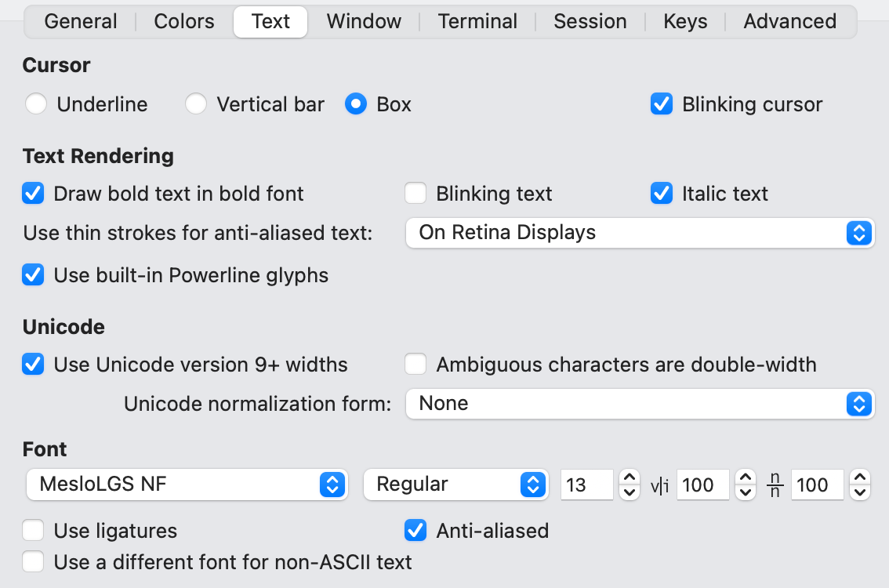This screenshot has width=889, height=588.
Task: Disable built-in Powerline glyphs
Action: click(33, 274)
